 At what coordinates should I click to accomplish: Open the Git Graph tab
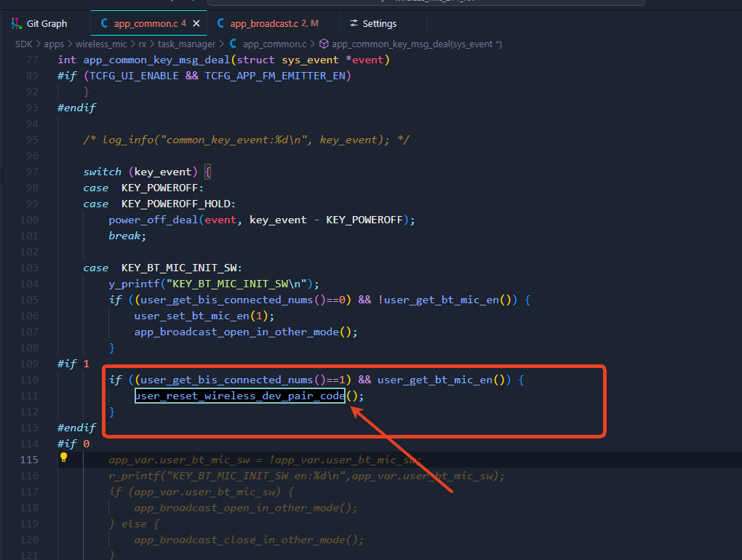tap(40, 24)
